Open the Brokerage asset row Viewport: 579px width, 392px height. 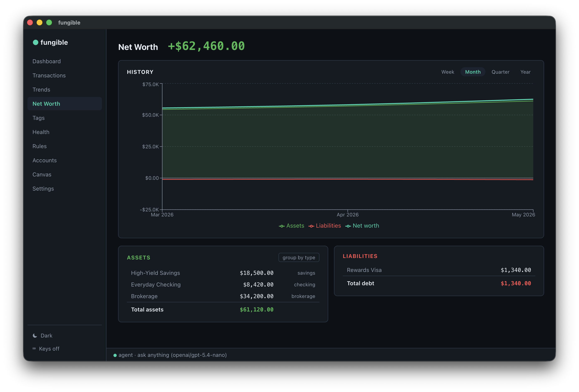[223, 296]
